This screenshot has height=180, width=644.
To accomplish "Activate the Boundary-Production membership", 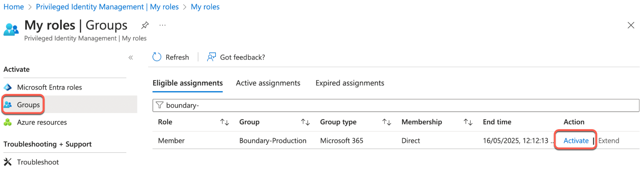I will 576,141.
